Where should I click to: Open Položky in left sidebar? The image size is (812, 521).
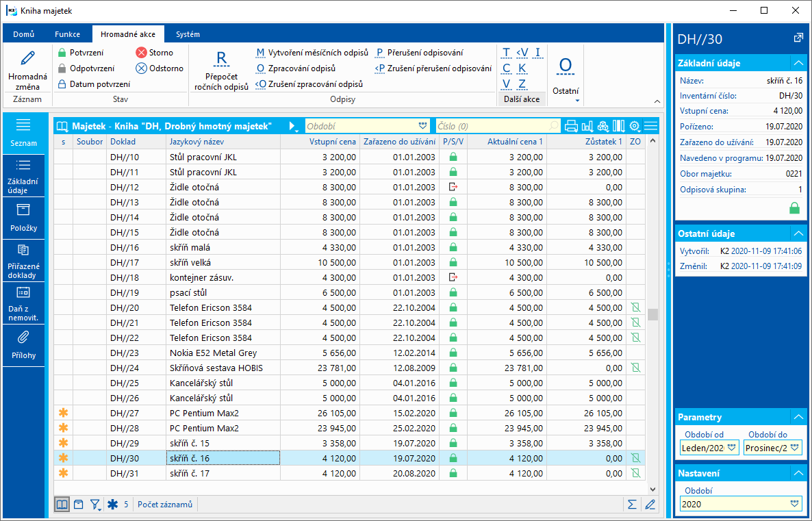coord(23,216)
